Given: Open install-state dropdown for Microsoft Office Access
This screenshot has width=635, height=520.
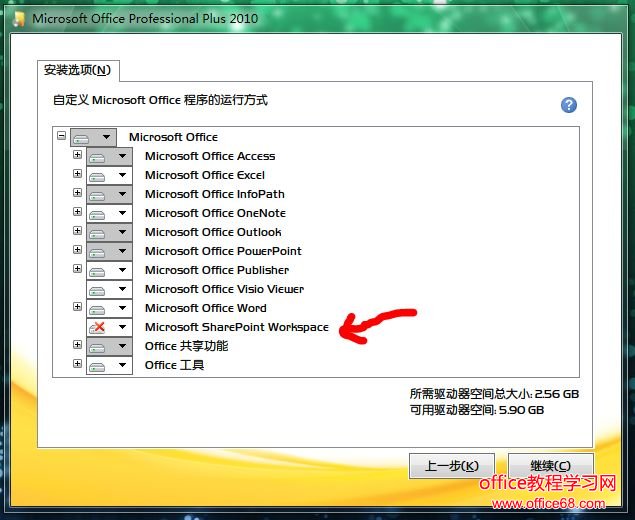Looking at the screenshot, I should coord(109,156).
